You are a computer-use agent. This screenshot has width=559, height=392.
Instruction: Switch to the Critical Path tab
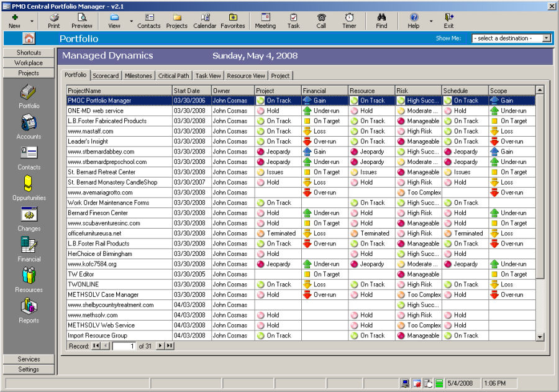click(174, 76)
